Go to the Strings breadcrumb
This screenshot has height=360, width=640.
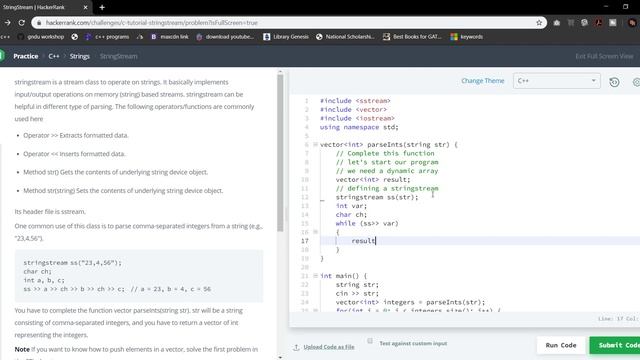(80, 56)
